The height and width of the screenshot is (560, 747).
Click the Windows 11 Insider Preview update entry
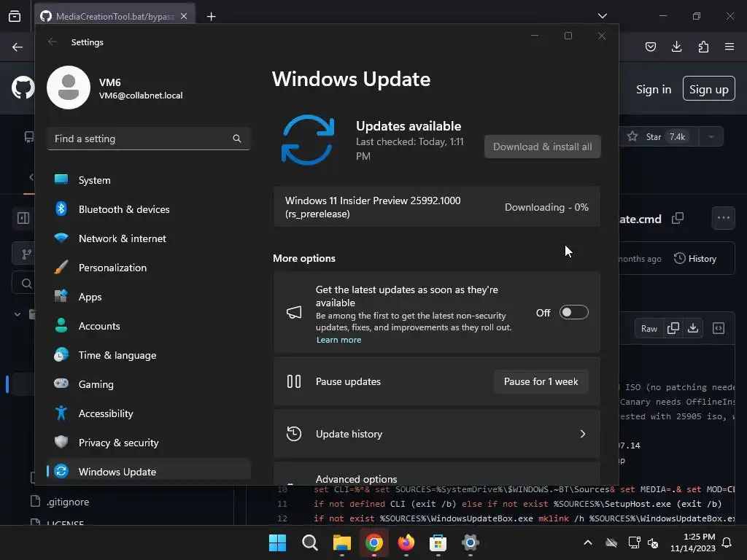(x=436, y=207)
